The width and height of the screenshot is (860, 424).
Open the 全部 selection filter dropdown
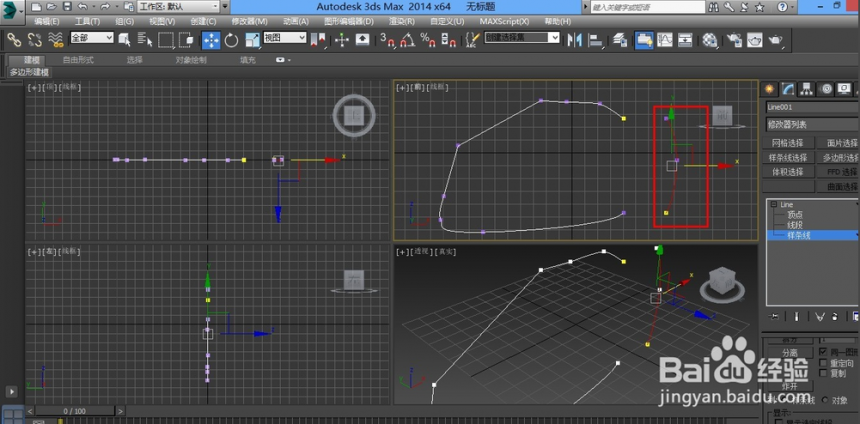pos(92,38)
